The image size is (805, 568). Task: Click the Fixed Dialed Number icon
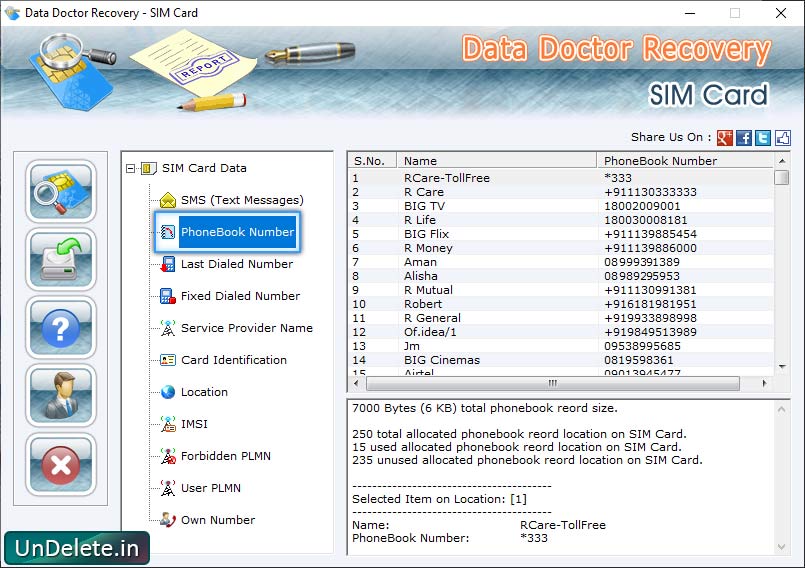click(168, 296)
